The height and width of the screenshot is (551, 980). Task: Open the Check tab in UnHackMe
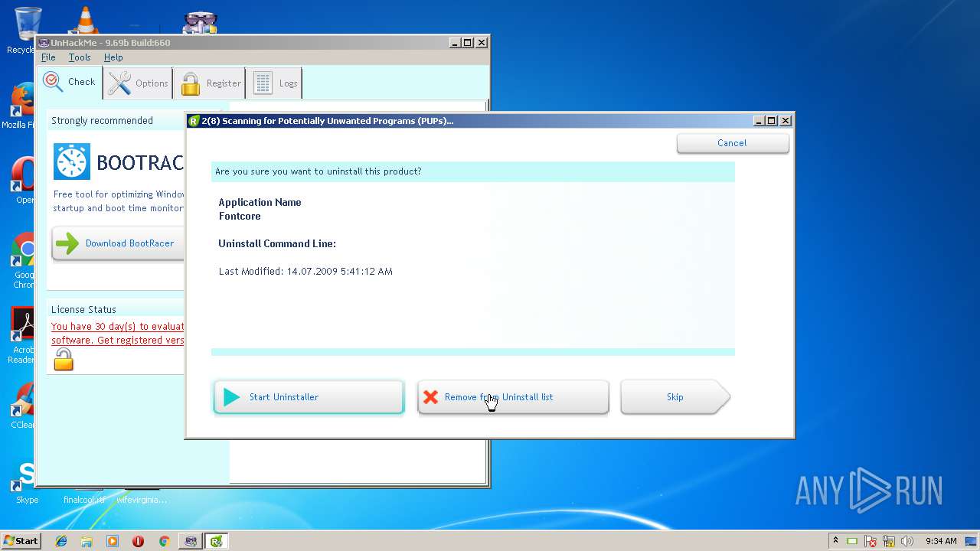(70, 83)
